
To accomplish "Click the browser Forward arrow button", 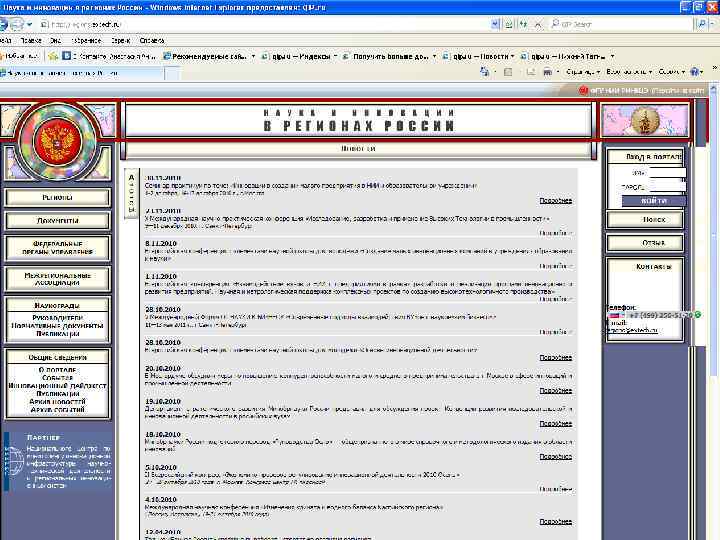I will [17, 24].
